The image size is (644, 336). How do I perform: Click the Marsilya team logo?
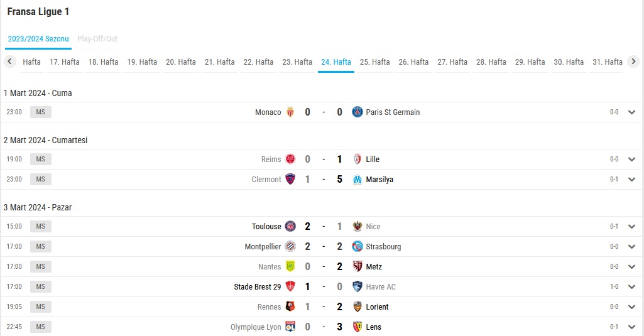click(357, 180)
